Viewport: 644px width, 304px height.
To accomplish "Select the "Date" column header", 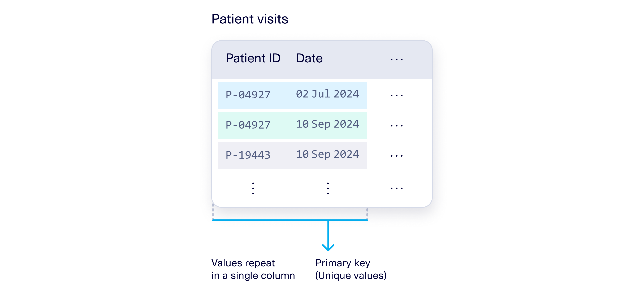I will pos(309,58).
